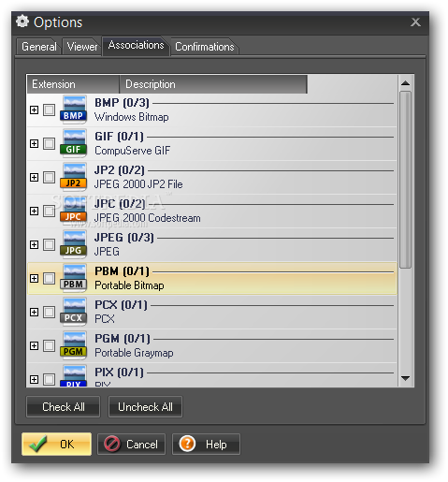448x482 pixels.
Task: Enable the GIF association checkbox
Action: click(x=49, y=143)
